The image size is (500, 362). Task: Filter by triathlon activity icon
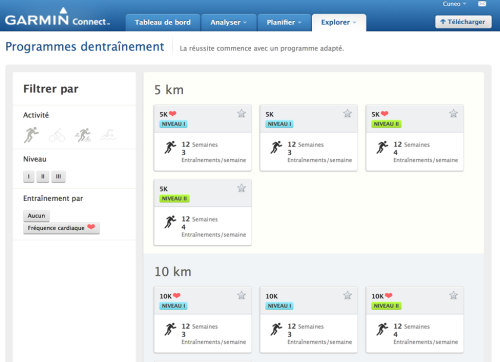(83, 135)
